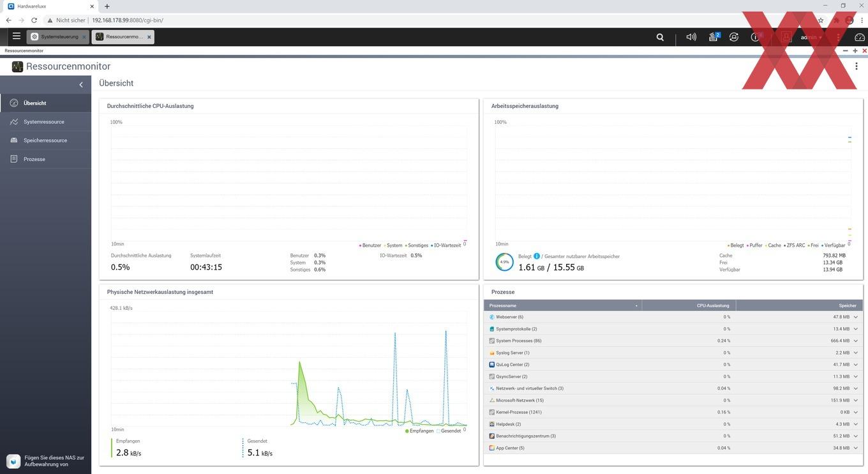Sort processes by Prozessname column

pos(562,305)
